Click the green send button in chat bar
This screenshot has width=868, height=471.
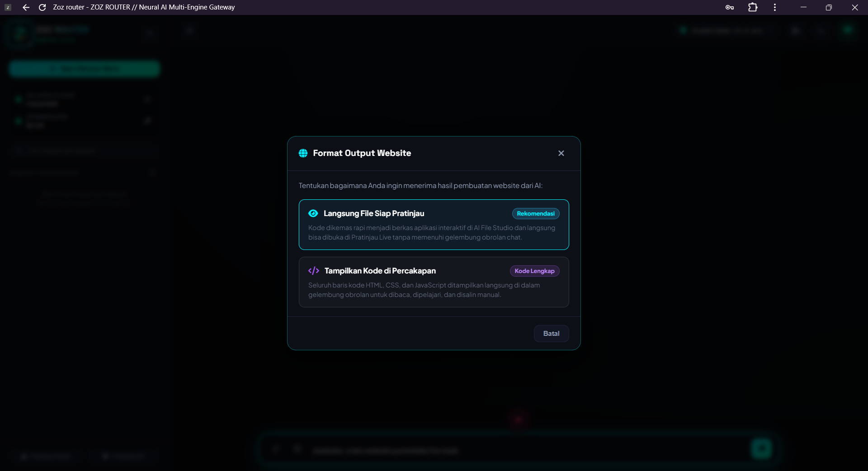[x=761, y=448]
